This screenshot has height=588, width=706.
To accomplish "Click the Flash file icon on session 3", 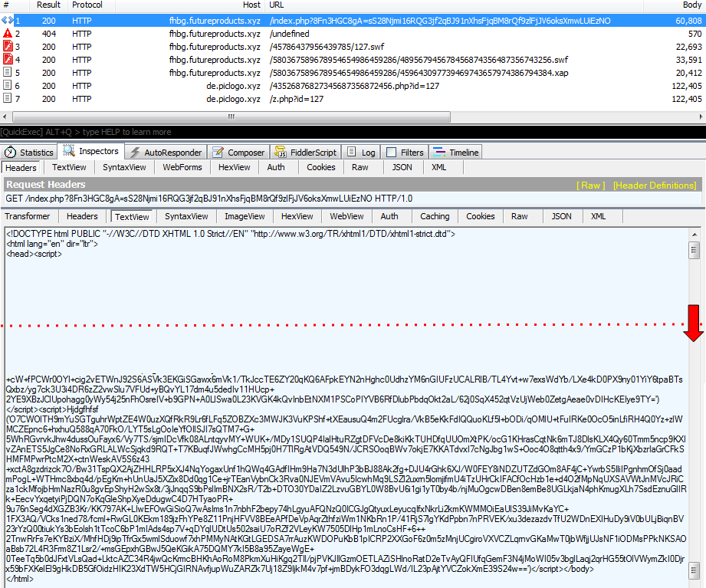I will pos(7,46).
